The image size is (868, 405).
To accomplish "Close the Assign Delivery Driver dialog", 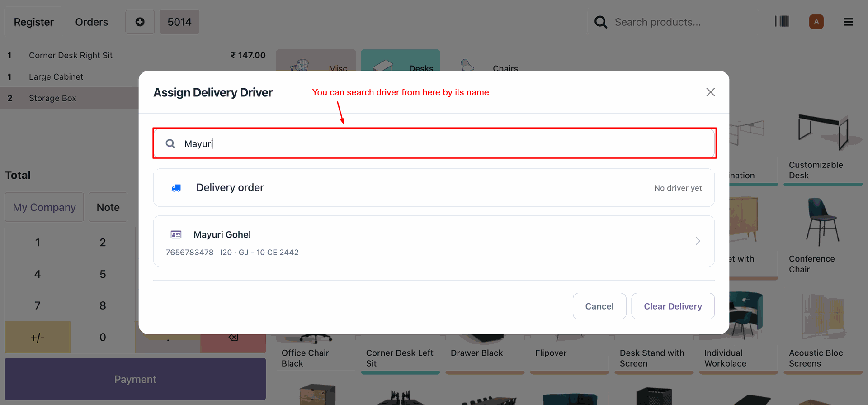I will tap(711, 92).
